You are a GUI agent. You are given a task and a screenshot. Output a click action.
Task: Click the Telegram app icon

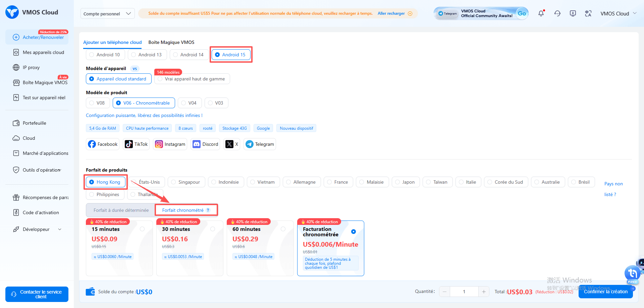(x=249, y=144)
